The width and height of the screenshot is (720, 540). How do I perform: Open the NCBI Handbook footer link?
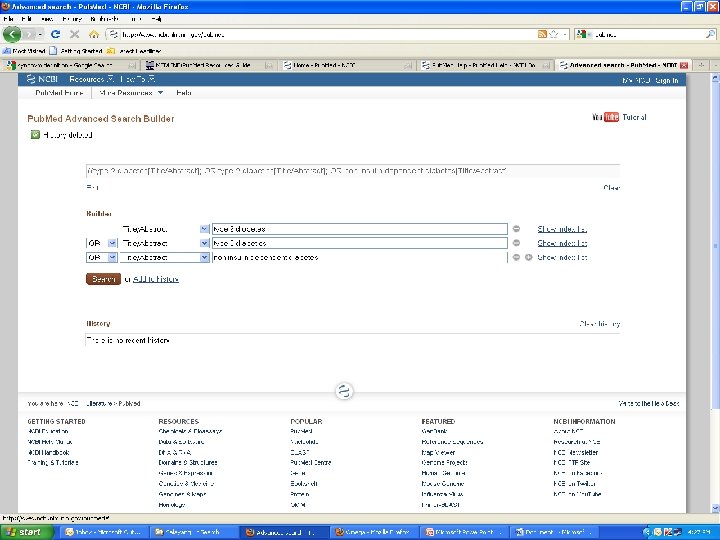click(x=48, y=452)
